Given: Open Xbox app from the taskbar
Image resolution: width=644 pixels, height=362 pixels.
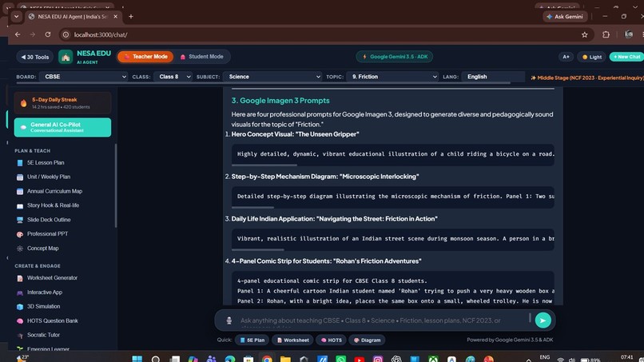Looking at the screenshot, I should coord(433,359).
